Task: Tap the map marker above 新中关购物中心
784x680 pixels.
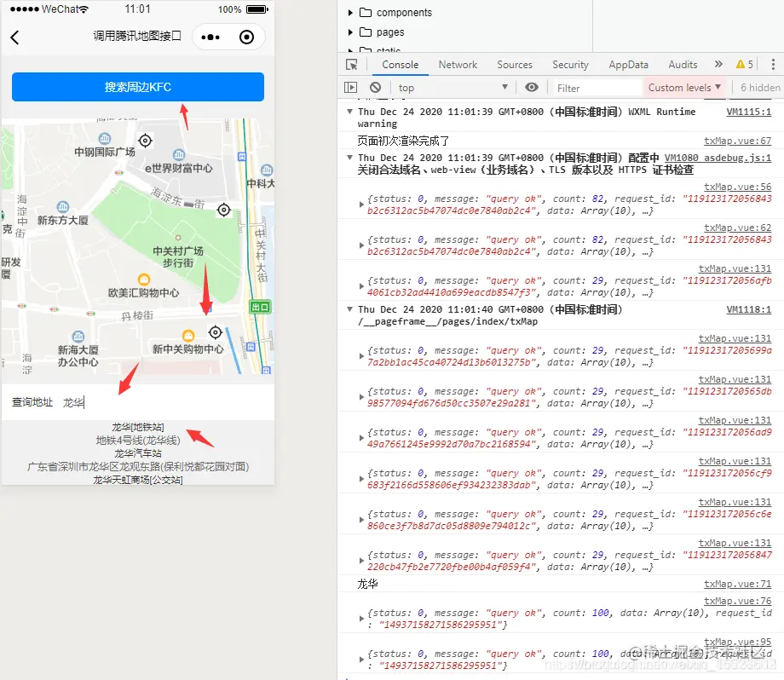Action: [x=215, y=332]
